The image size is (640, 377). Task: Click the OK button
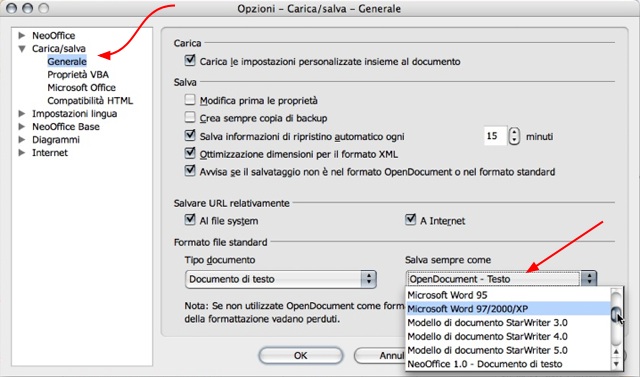(x=300, y=355)
